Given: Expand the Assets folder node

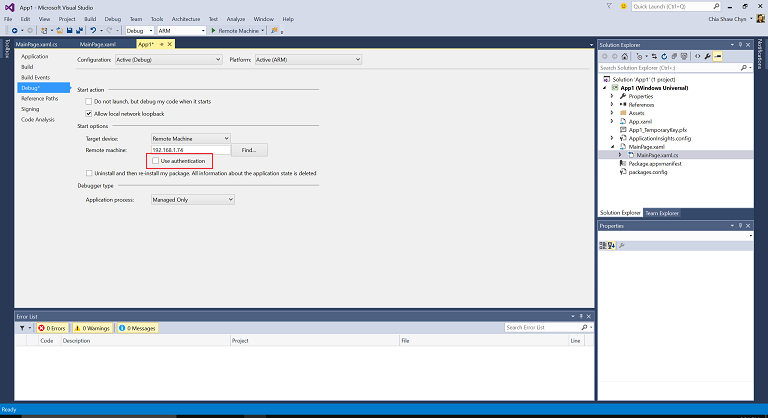Looking at the screenshot, I should click(x=612, y=113).
